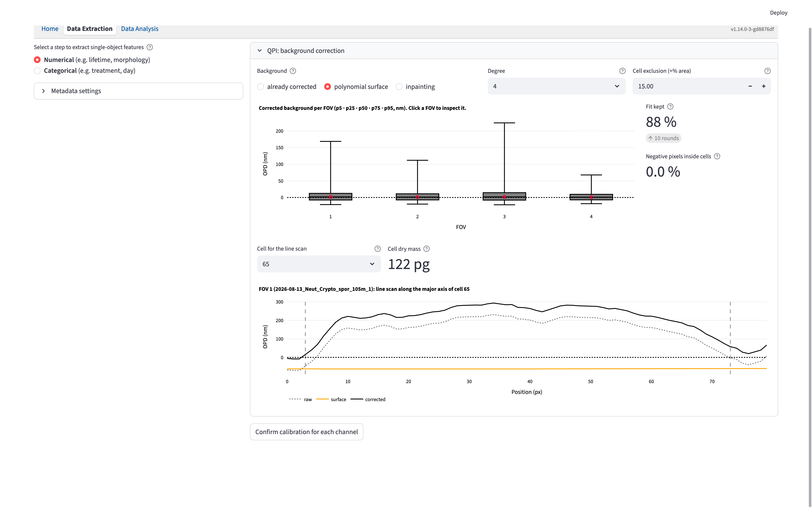Image resolution: width=812 pixels, height=508 pixels.
Task: Click FOV 4 box in boxplot
Action: (x=591, y=197)
